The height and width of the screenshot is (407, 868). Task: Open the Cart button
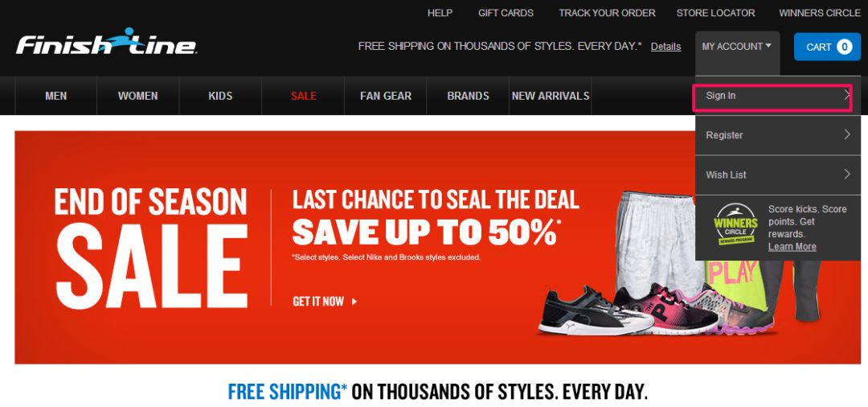pos(827,47)
